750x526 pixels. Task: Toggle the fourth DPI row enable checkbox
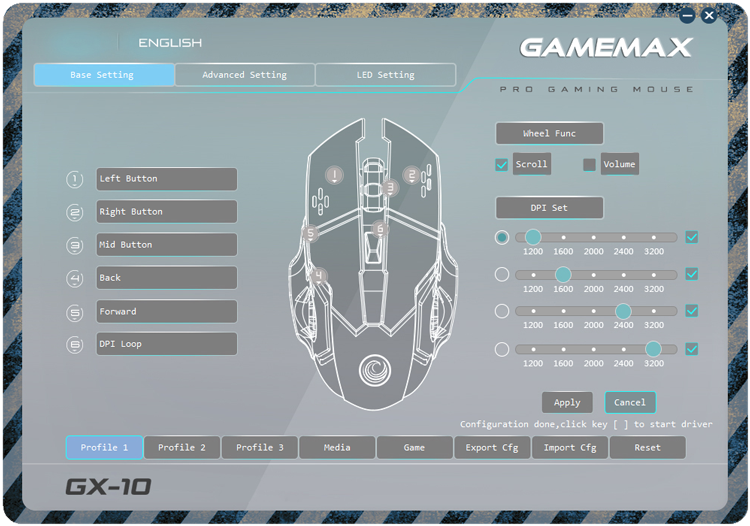click(x=692, y=349)
